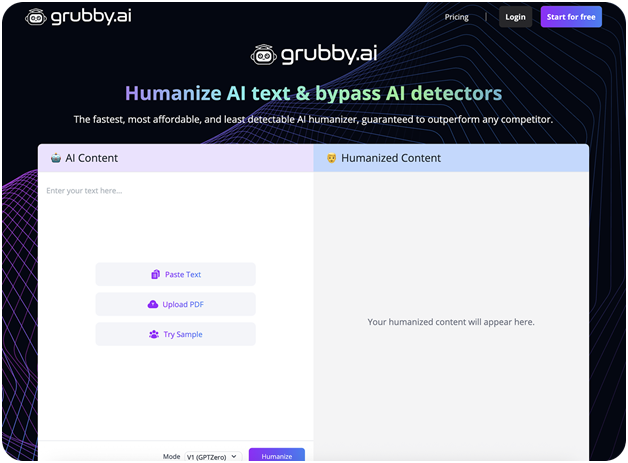Click the 'Your humanized content will appear here' placeholder
Image resolution: width=628 pixels, height=463 pixels.
pyautogui.click(x=451, y=322)
